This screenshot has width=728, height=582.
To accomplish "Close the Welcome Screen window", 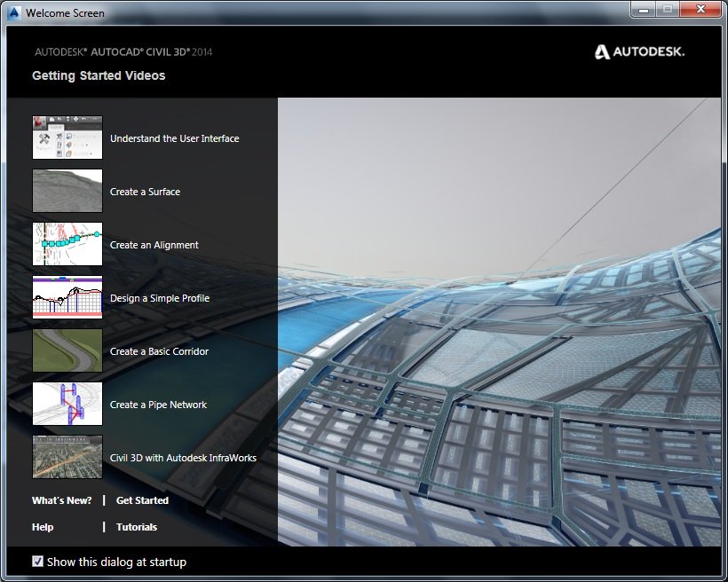I will [x=700, y=9].
